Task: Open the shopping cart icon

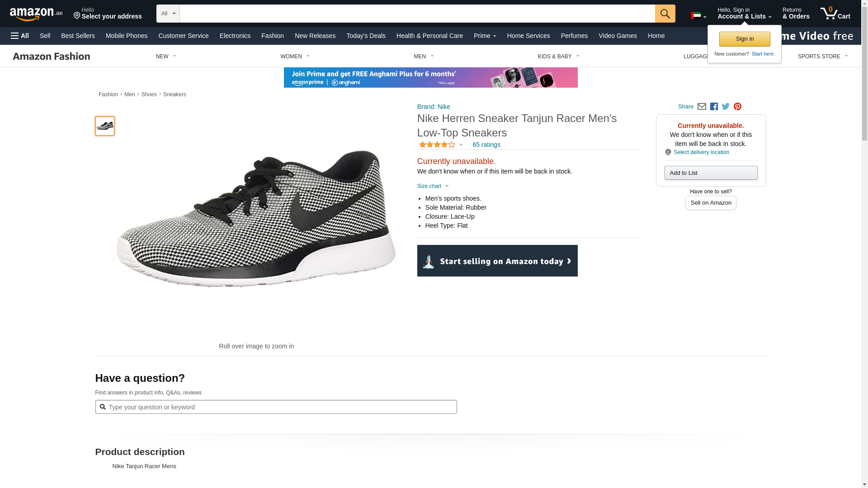Action: [x=835, y=14]
